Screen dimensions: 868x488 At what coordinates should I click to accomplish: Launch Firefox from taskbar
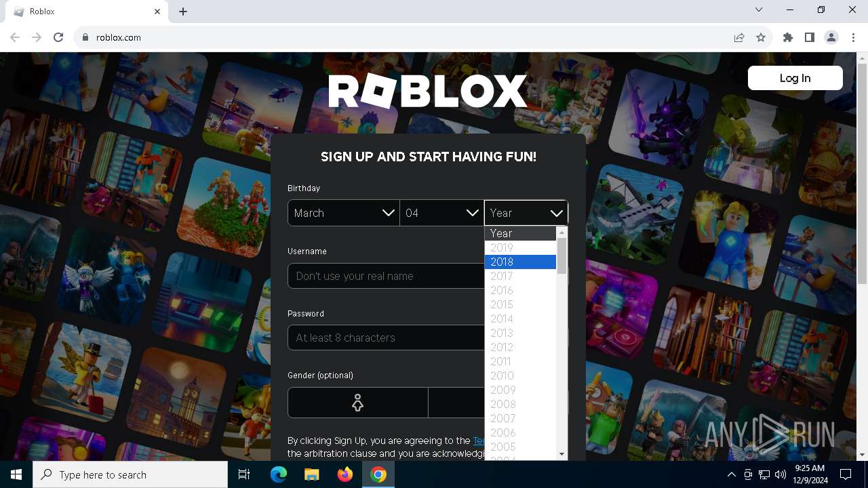point(344,474)
